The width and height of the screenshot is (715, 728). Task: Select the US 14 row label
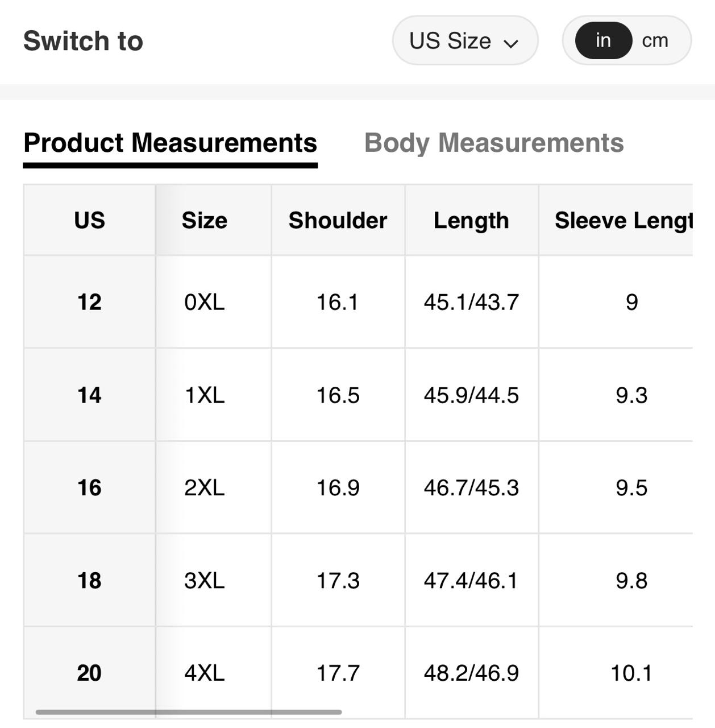(89, 395)
